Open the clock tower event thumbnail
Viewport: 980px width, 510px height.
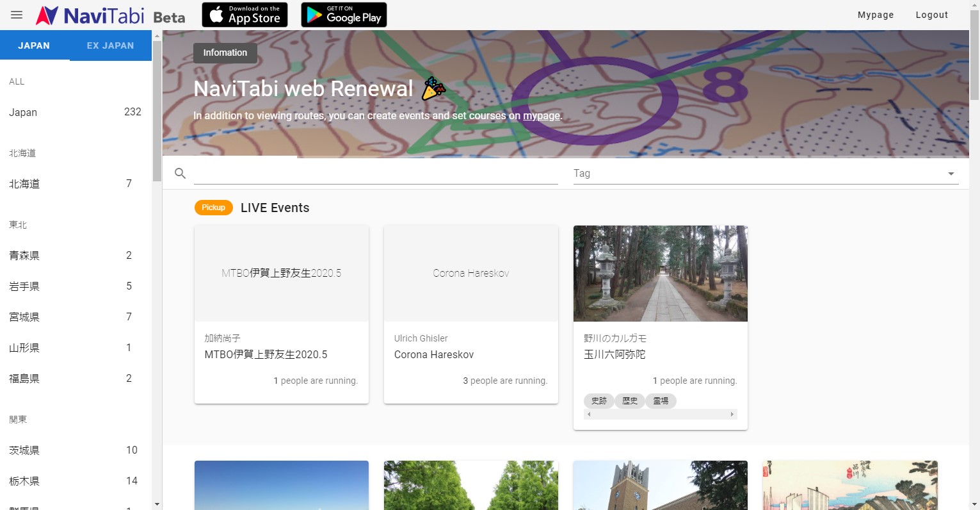(661, 485)
